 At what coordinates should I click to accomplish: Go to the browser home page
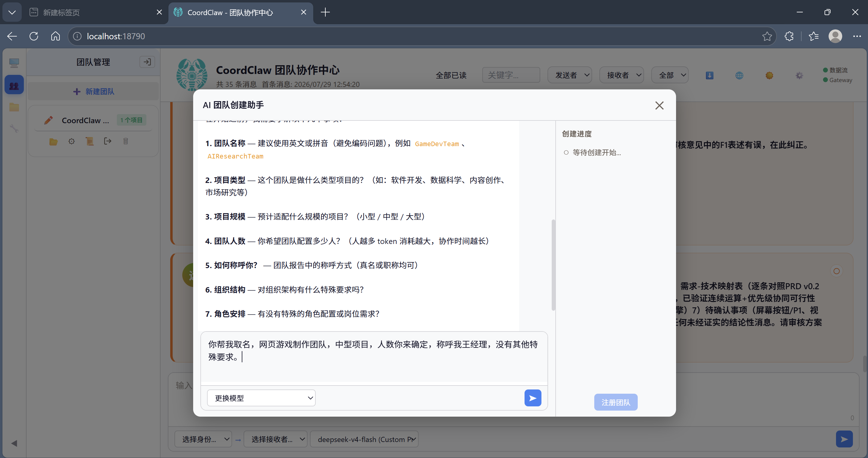point(55,36)
